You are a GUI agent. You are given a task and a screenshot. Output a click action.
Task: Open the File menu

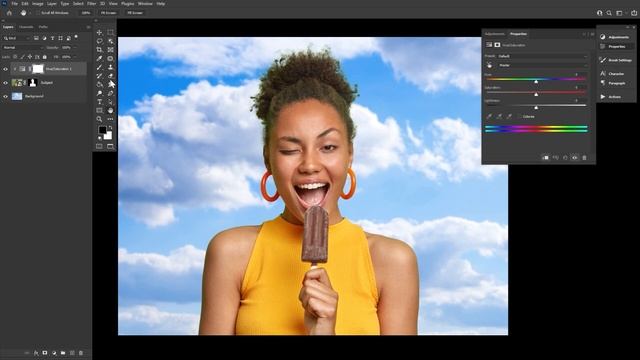[15, 4]
